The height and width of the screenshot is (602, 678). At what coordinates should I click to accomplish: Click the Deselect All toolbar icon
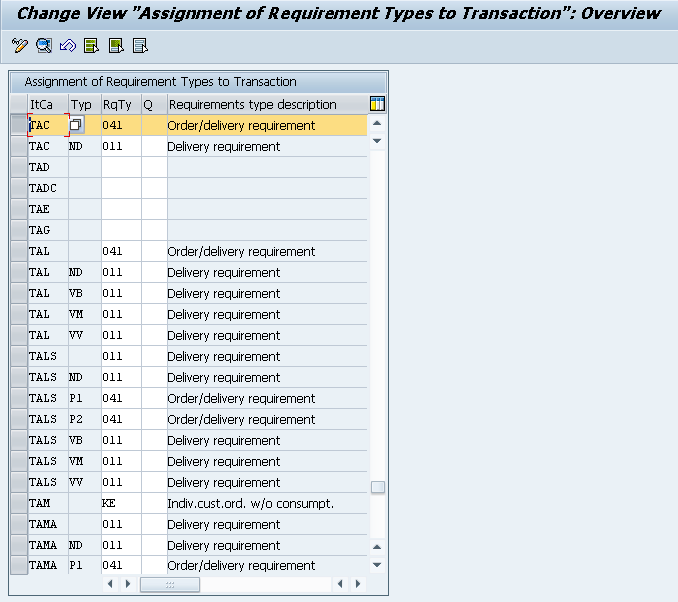140,45
